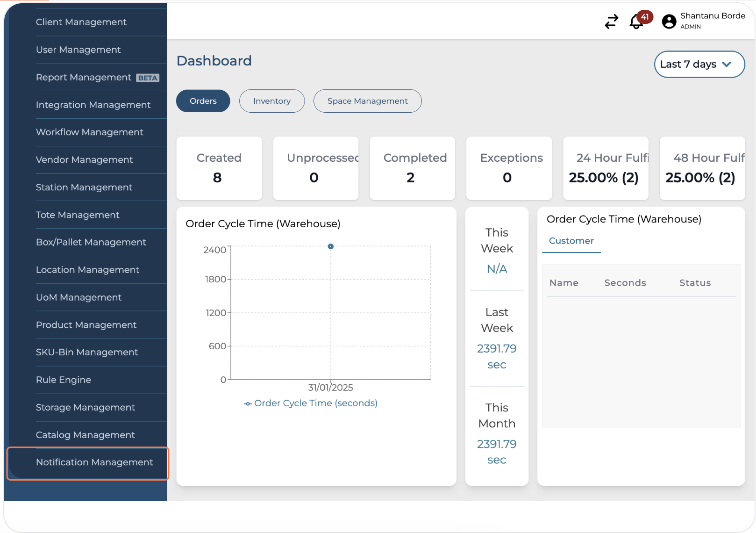Click the user profile avatar icon

(669, 22)
